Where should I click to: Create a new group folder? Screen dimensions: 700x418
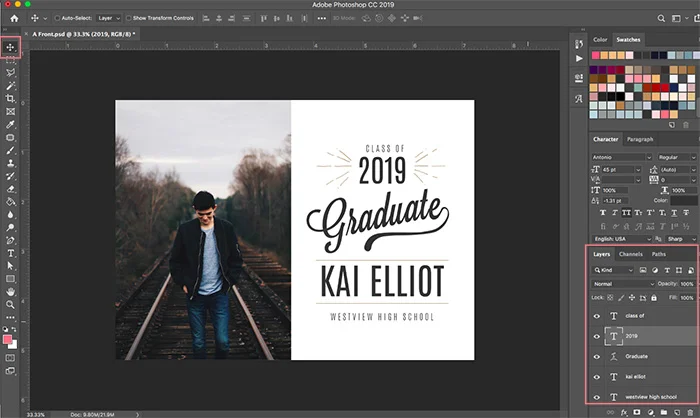pos(664,412)
